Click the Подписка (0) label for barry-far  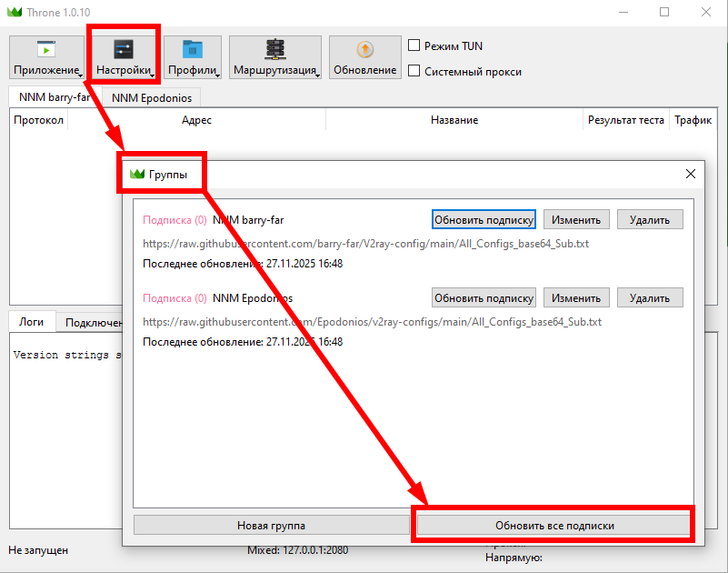175,220
